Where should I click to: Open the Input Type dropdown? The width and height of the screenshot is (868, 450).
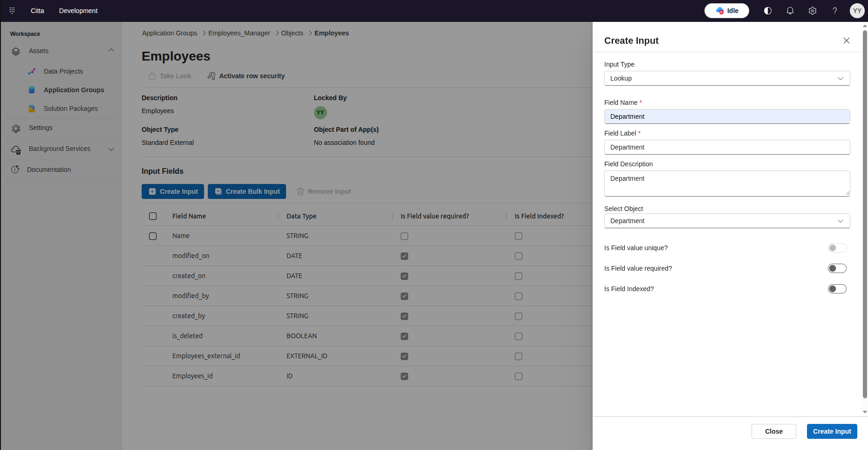click(x=727, y=78)
